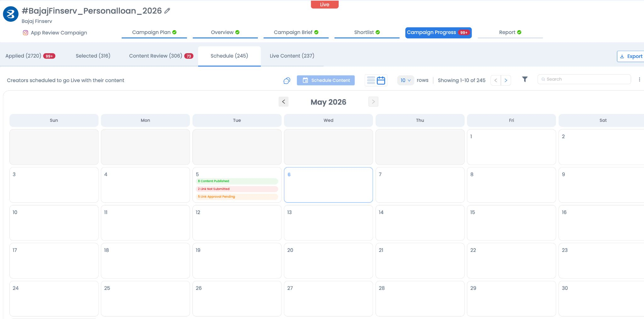Open the Overview step

coord(225,32)
